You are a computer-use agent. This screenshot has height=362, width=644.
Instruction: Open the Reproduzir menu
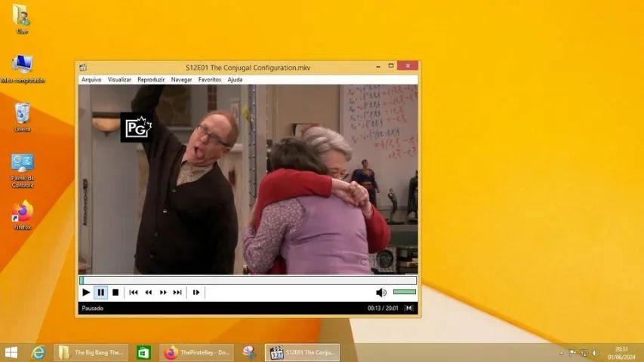[151, 80]
